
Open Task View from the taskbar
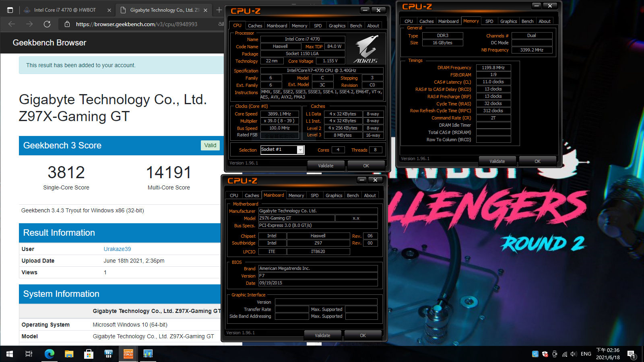click(x=29, y=354)
